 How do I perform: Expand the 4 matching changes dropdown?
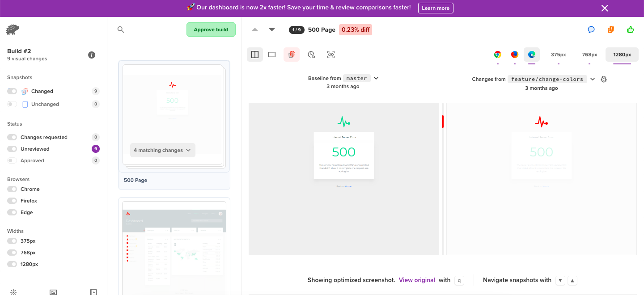pos(162,150)
